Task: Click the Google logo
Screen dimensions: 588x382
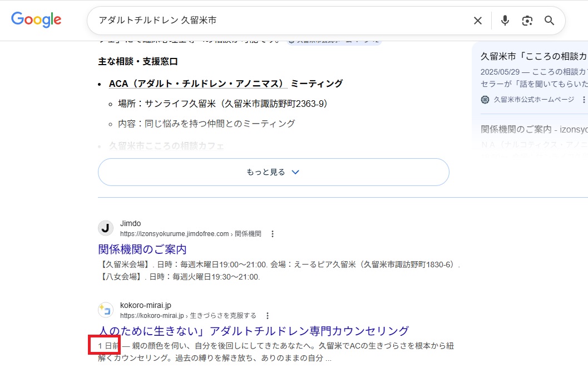Action: tap(36, 20)
